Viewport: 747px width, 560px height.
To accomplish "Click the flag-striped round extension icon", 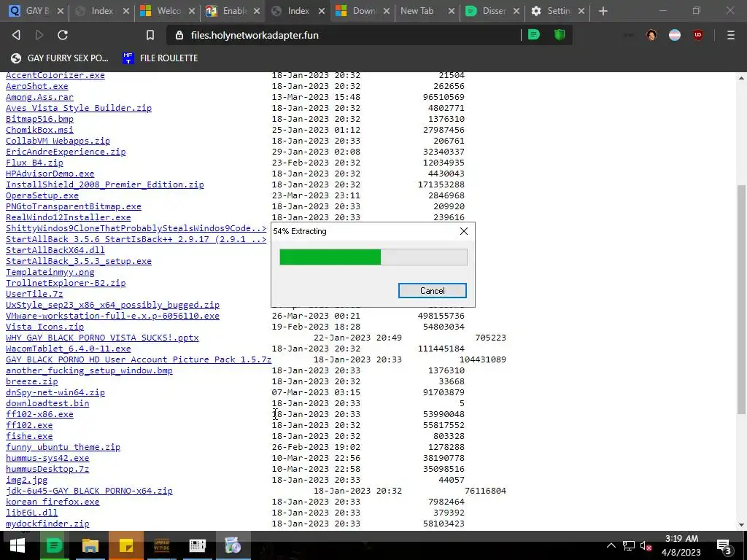I will pos(675,35).
